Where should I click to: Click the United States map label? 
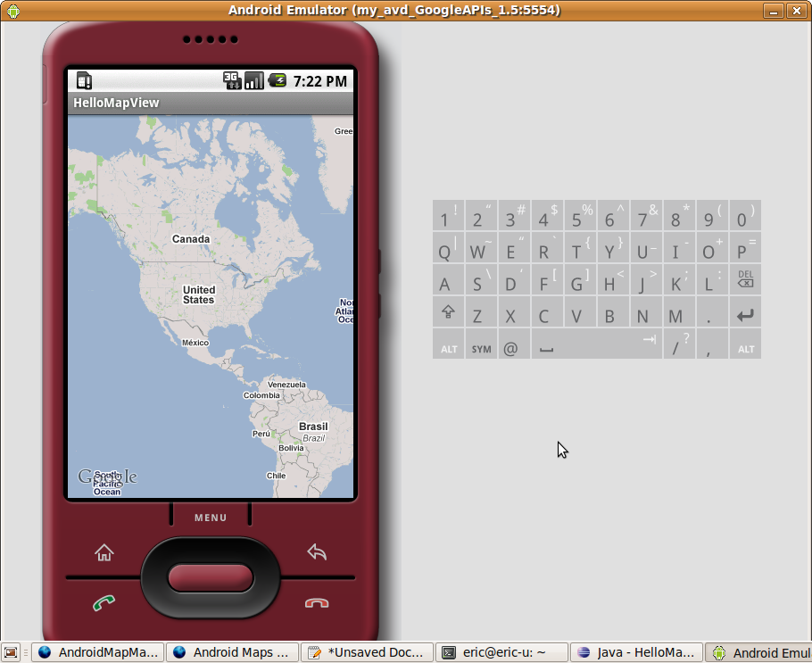pos(199,294)
